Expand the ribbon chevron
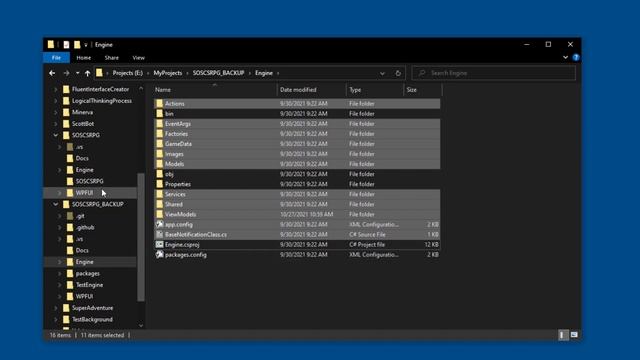This screenshot has width=640, height=360. pos(565,58)
